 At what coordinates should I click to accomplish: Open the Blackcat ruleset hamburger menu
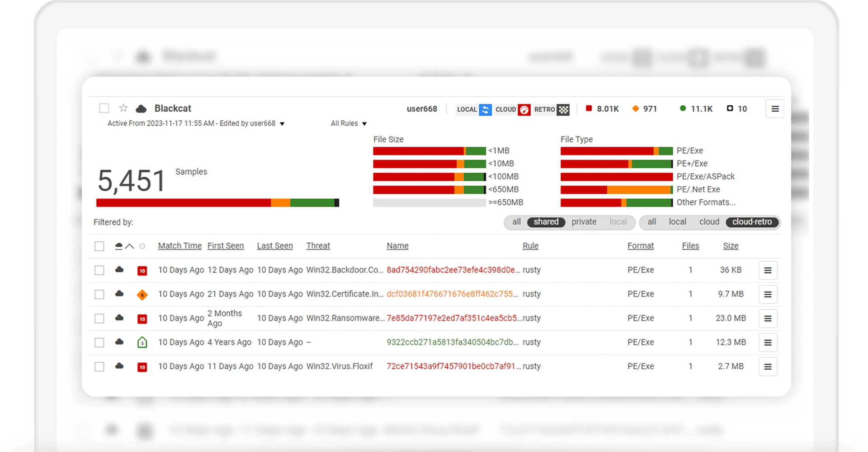775,109
